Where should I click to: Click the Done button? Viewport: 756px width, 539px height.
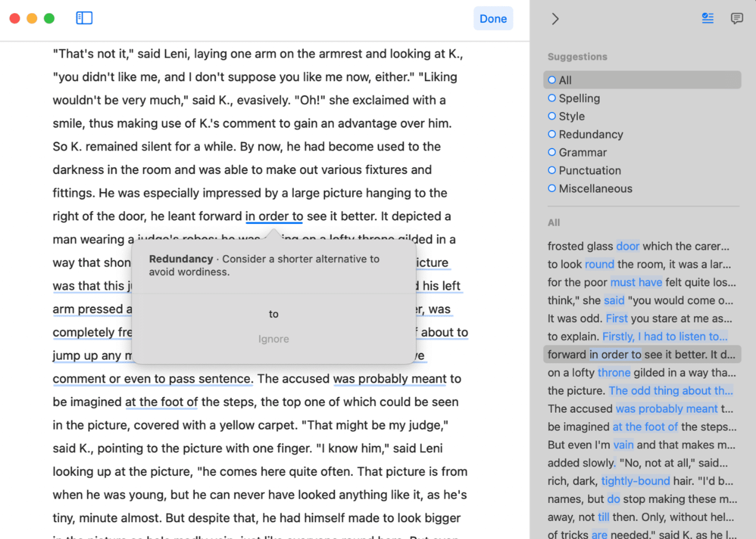(x=493, y=19)
